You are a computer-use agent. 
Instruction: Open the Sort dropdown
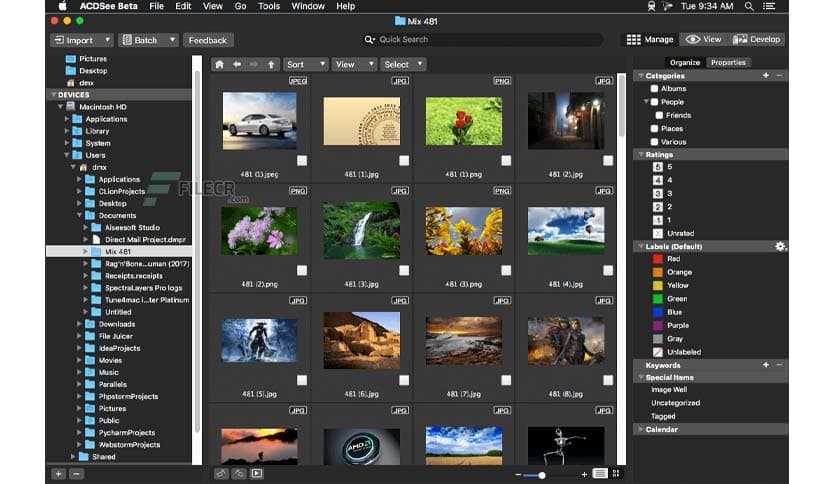click(x=304, y=64)
